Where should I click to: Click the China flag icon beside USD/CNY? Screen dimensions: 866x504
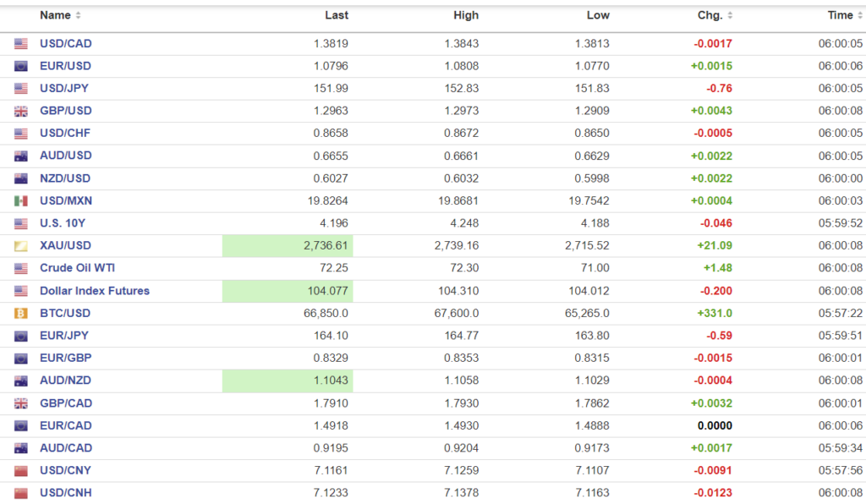coord(21,470)
